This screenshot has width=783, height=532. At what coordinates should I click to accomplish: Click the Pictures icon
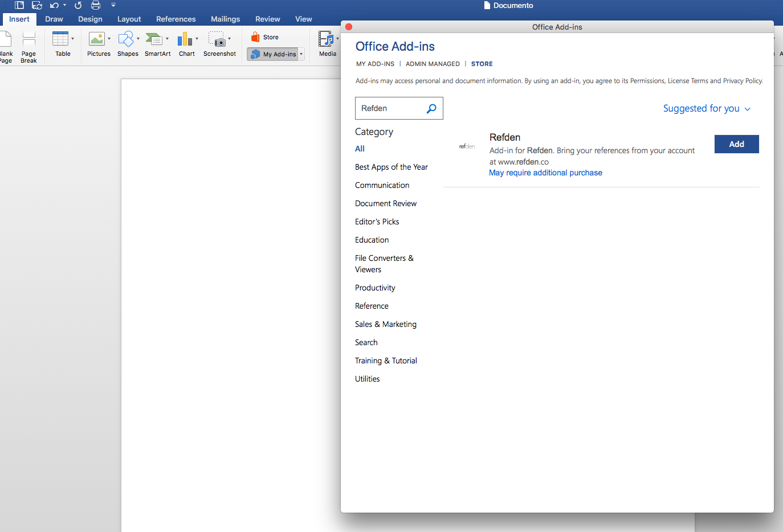click(x=97, y=39)
